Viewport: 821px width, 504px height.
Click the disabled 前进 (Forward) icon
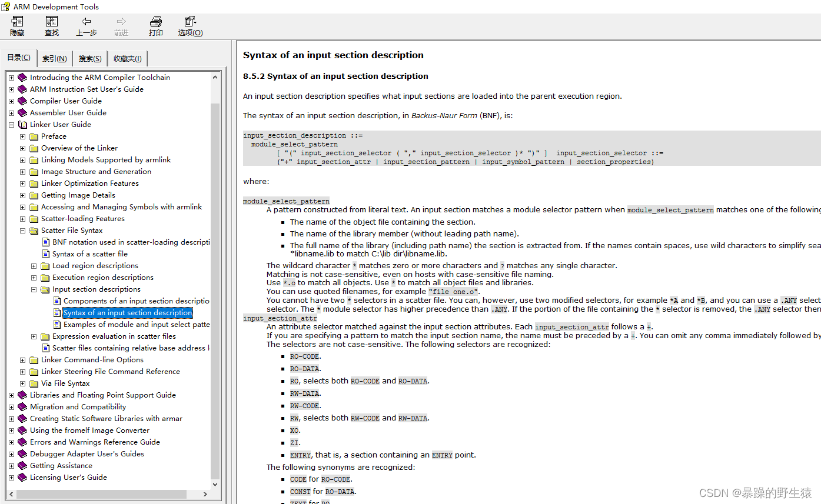(121, 26)
